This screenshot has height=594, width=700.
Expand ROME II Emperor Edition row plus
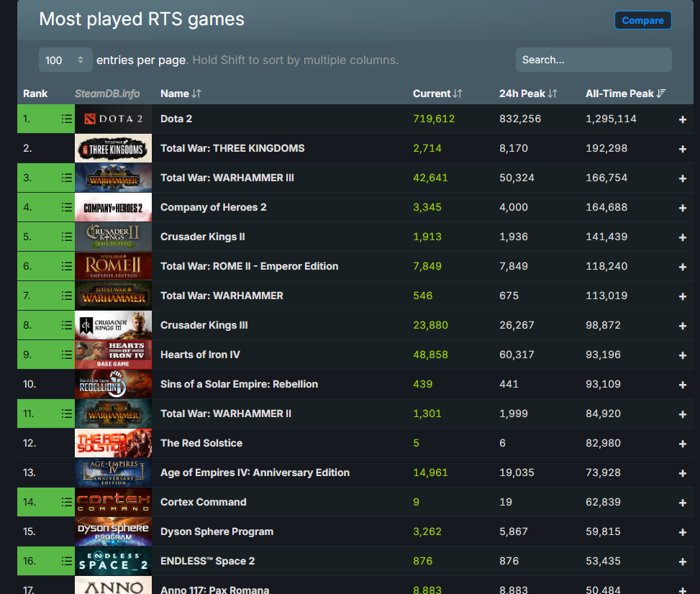point(682,266)
